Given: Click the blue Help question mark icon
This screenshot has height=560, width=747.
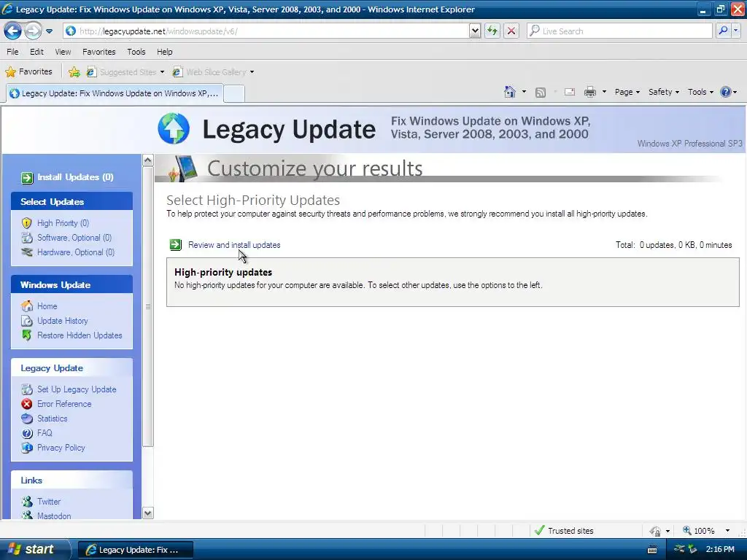Looking at the screenshot, I should pyautogui.click(x=726, y=92).
